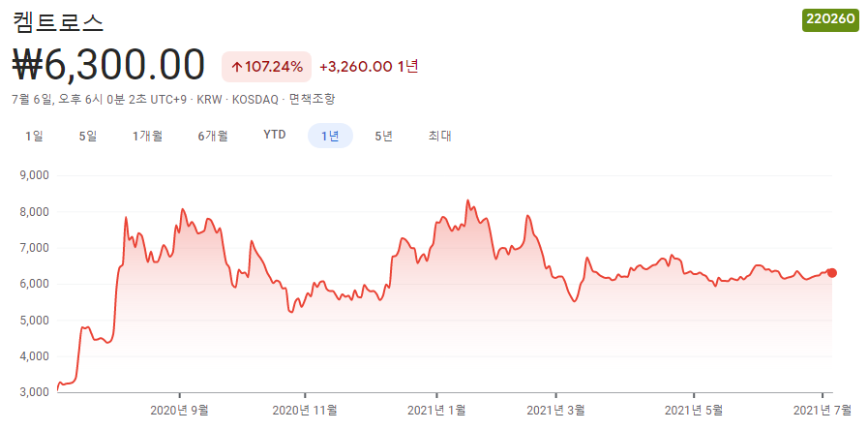Viewport: 868px width, 430px height.
Task: Click the 2021년 5월 axis label
Action: (x=694, y=411)
